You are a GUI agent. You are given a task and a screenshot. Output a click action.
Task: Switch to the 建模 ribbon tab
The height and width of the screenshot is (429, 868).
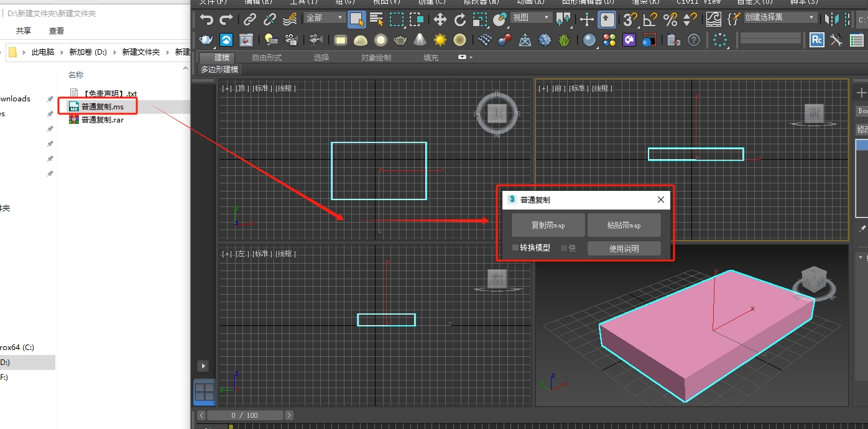[x=222, y=57]
